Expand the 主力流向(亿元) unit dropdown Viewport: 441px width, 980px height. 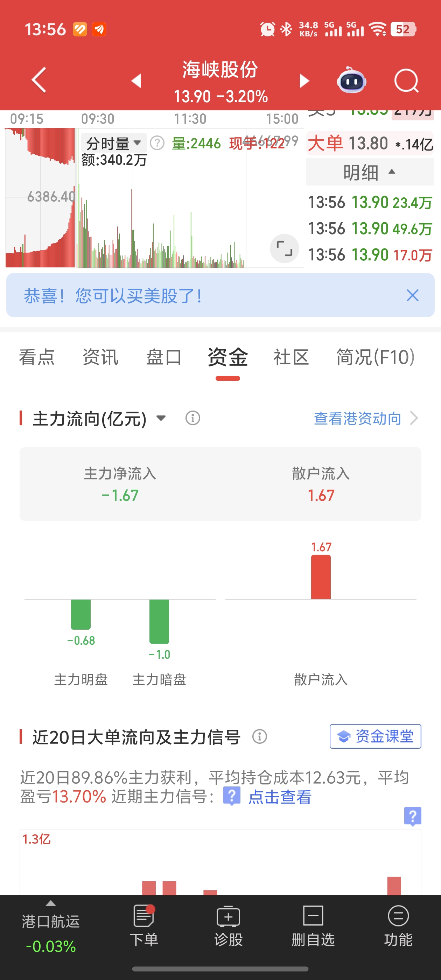[x=161, y=418]
